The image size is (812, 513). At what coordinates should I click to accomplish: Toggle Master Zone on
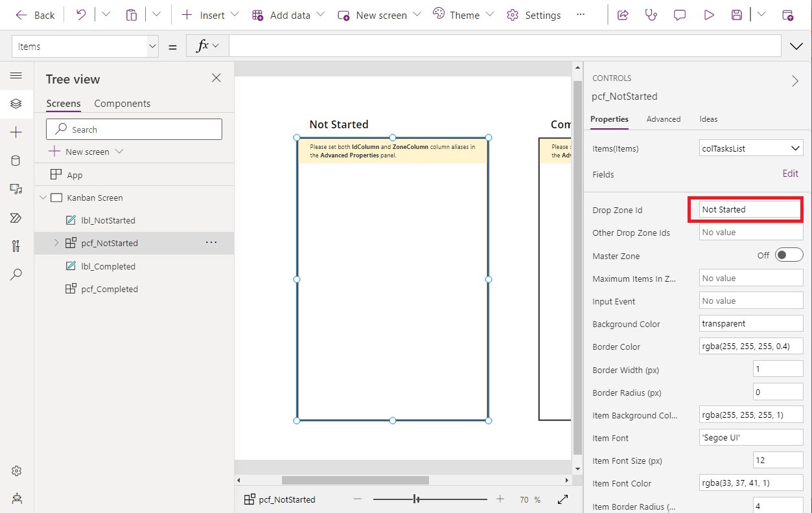[789, 255]
